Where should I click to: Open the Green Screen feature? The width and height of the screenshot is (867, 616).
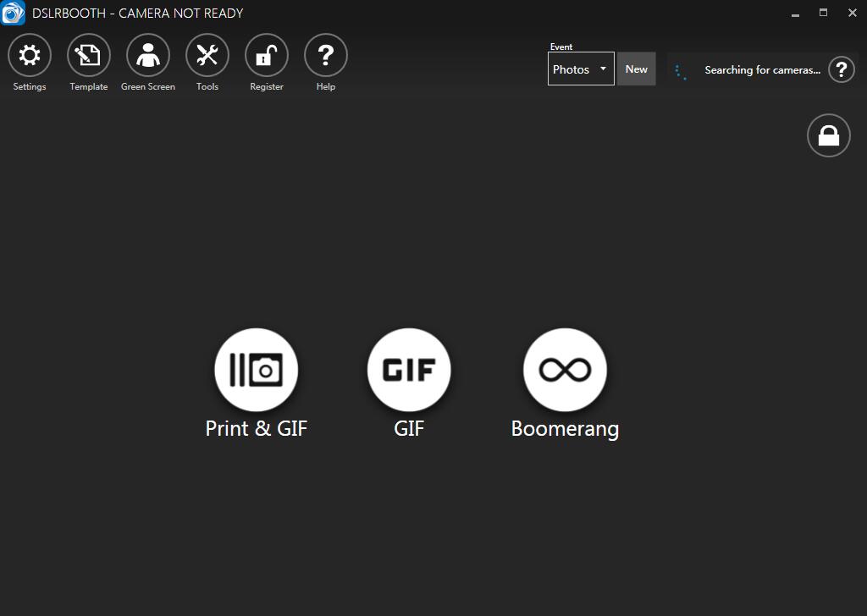[147, 54]
